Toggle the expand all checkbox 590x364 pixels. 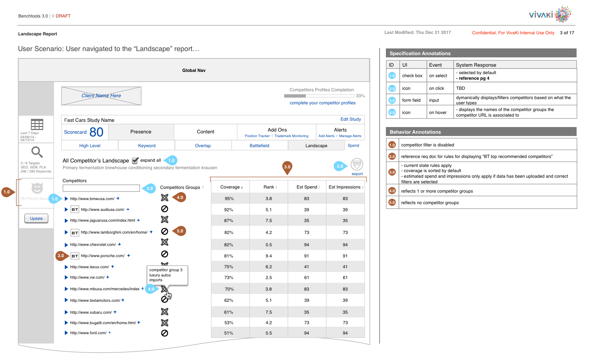tap(135, 161)
